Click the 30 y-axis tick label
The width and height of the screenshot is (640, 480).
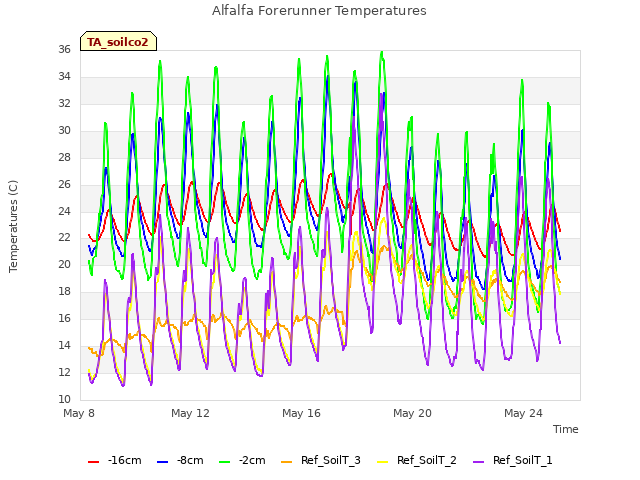64,130
